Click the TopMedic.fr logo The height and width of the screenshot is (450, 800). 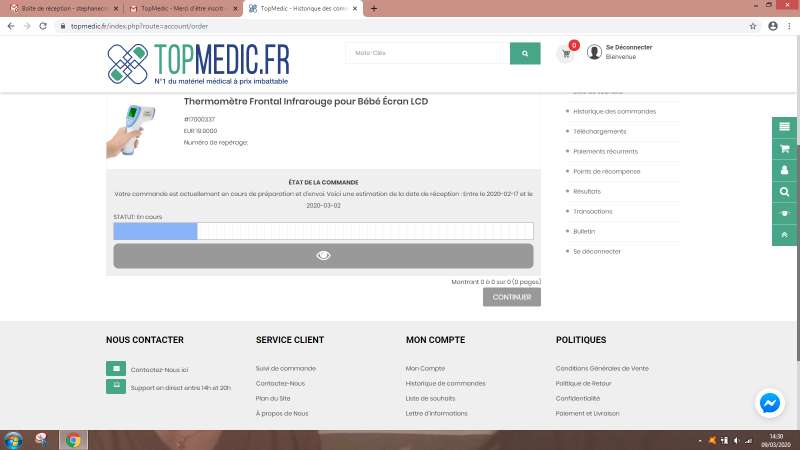point(198,64)
